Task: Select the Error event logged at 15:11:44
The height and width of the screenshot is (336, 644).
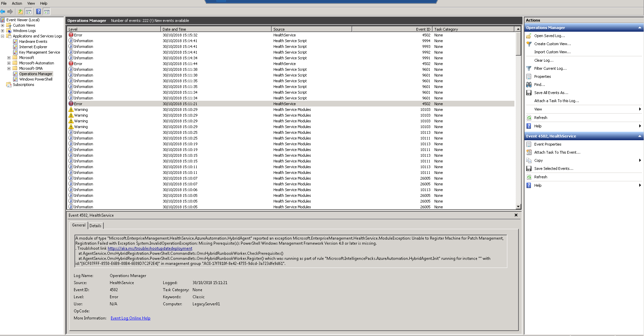Action: tap(291, 64)
